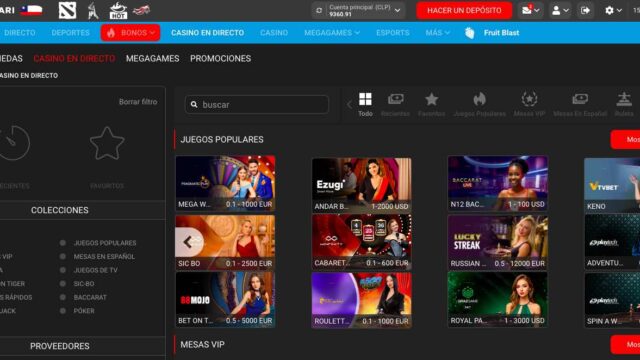Open N12 Baccarat game thumbnail
Viewport: 640px width, 360px height.
click(498, 183)
